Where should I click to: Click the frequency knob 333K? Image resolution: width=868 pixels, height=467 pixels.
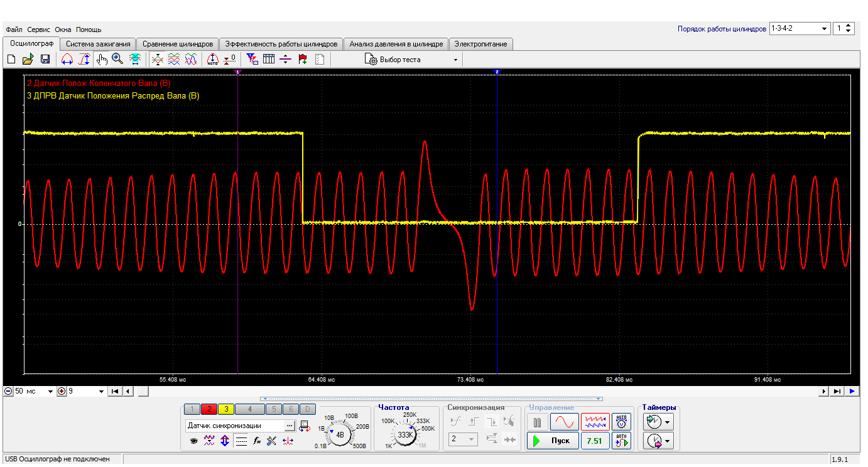(x=405, y=434)
